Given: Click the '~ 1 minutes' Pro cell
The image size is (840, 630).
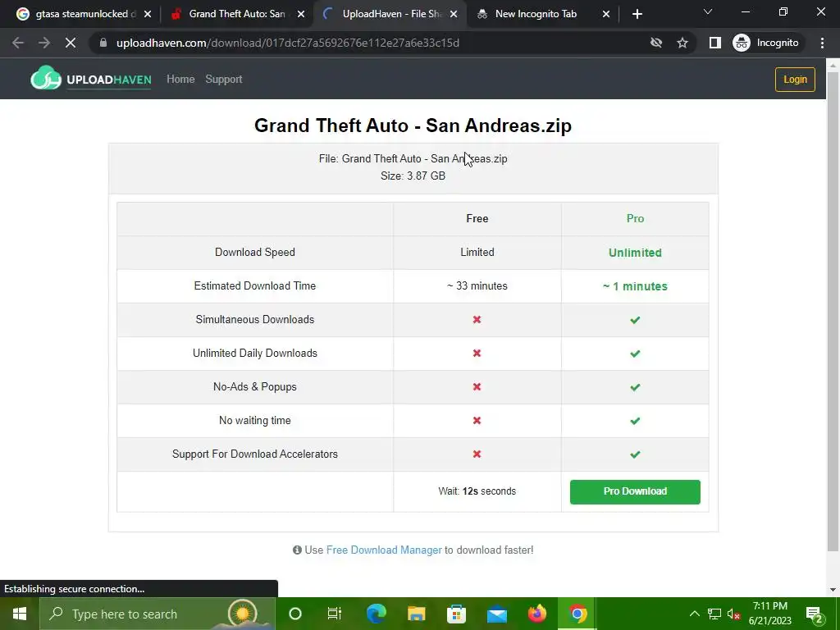Looking at the screenshot, I should click(635, 286).
